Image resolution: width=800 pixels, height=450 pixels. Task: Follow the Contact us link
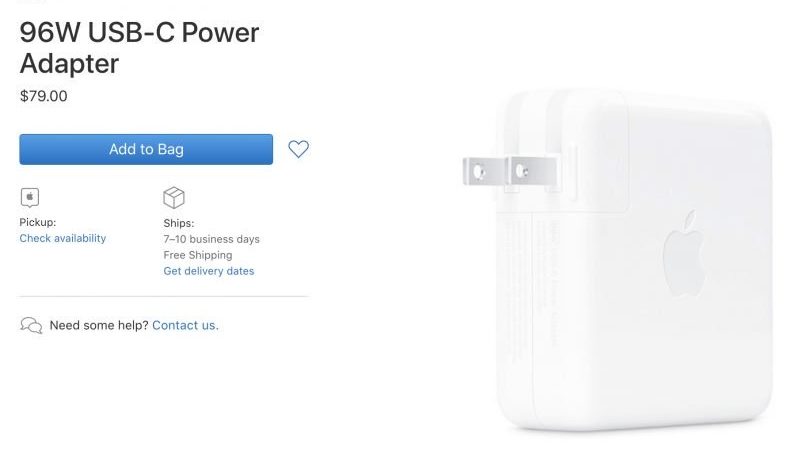click(185, 326)
